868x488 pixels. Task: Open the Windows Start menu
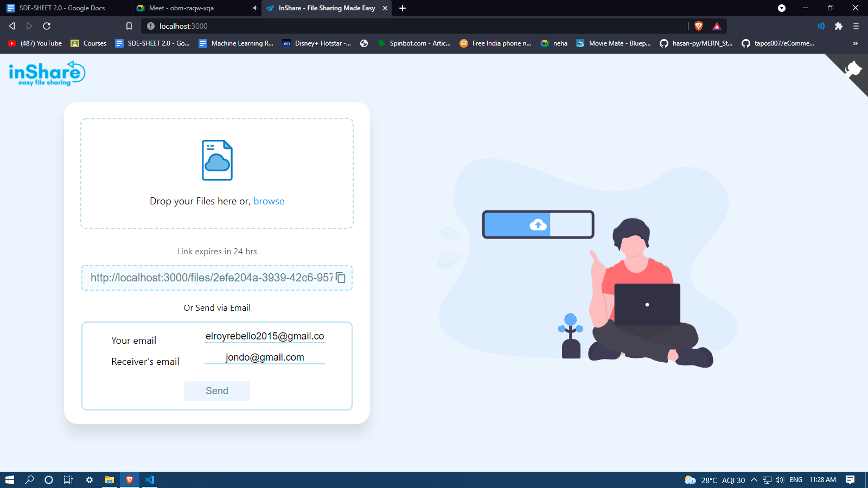[10, 480]
